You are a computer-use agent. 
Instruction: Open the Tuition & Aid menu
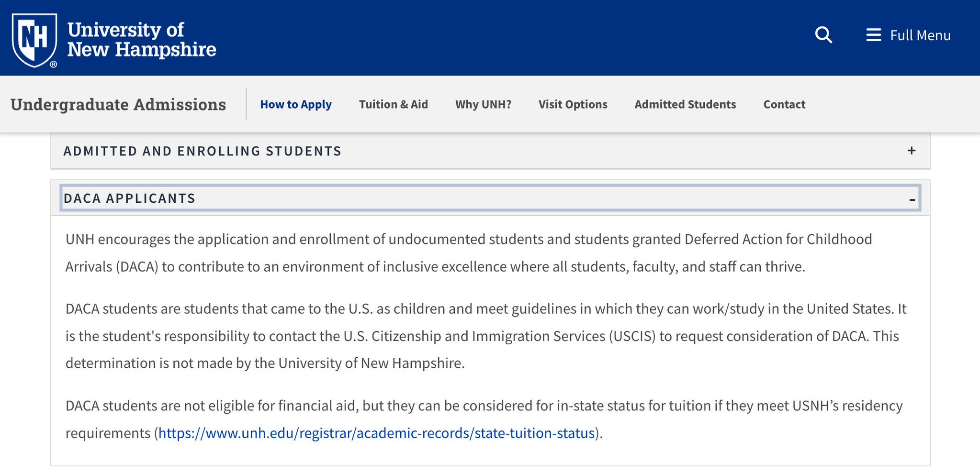(394, 104)
